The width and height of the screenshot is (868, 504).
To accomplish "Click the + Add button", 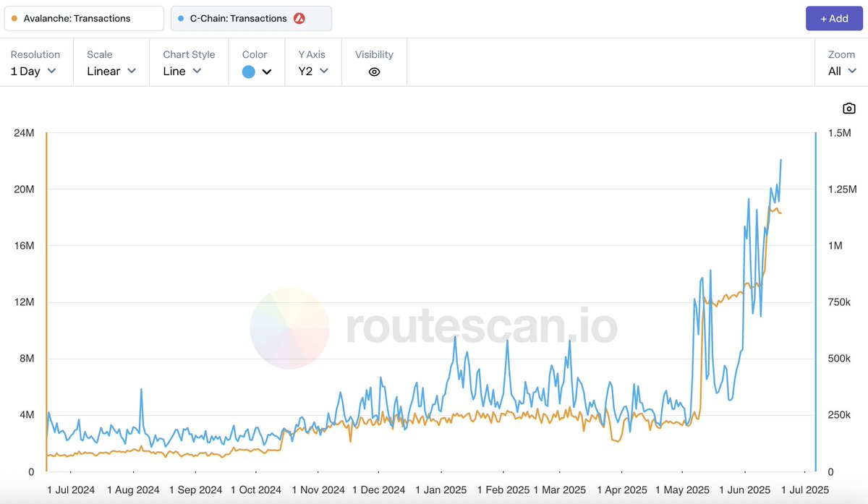I will coord(834,18).
